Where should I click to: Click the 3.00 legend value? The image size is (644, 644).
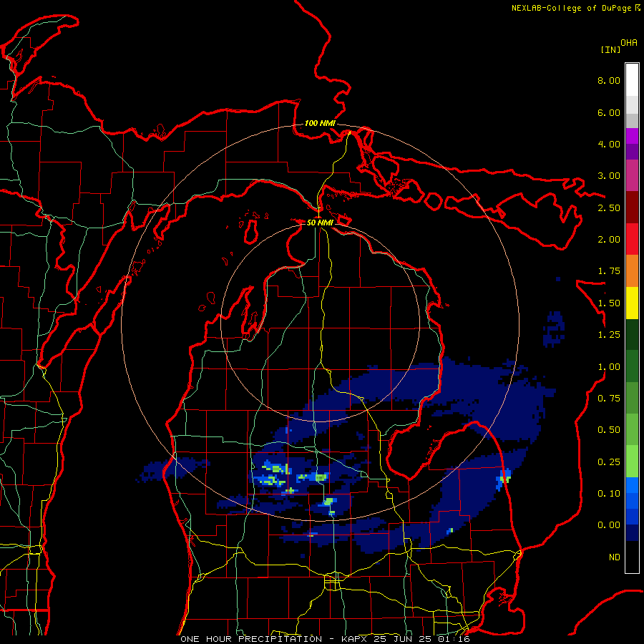(609, 176)
